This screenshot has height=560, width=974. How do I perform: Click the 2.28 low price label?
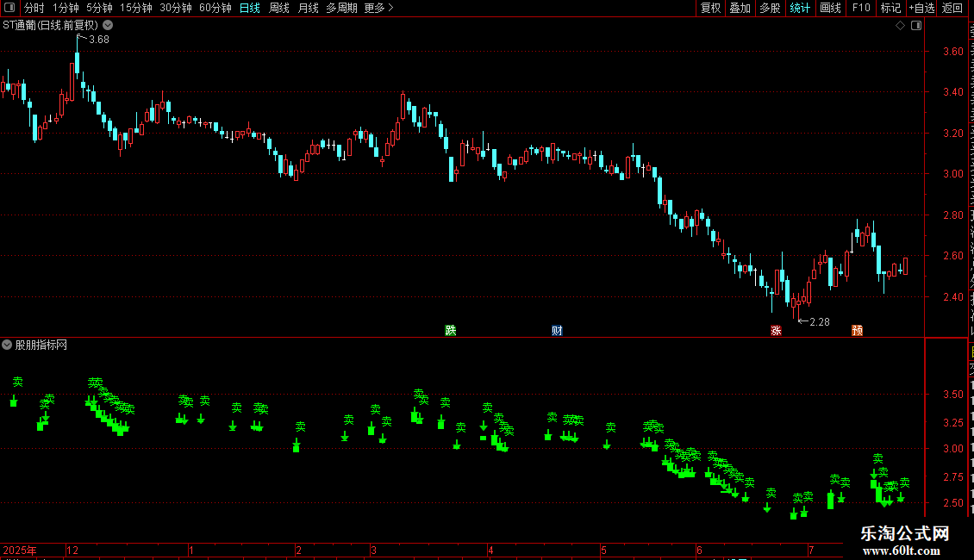point(820,321)
